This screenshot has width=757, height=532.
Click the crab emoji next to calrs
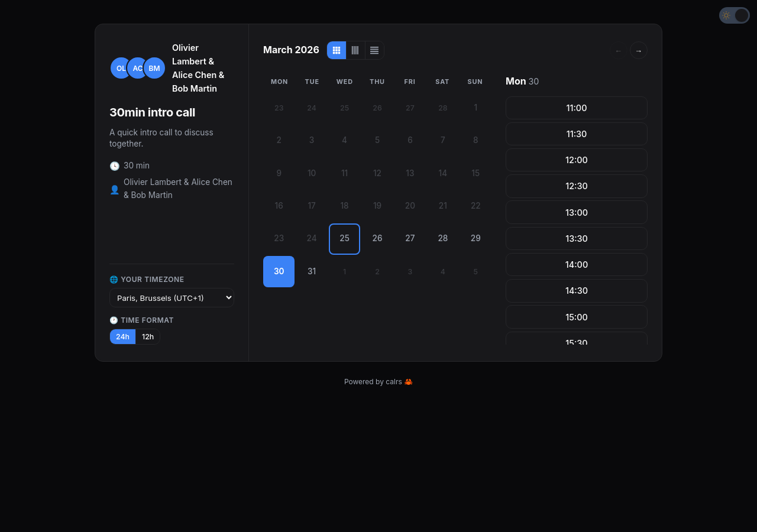408,381
